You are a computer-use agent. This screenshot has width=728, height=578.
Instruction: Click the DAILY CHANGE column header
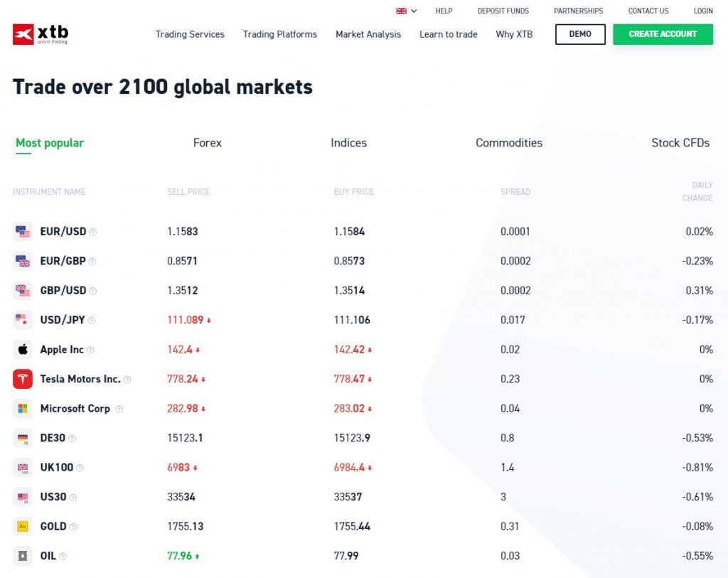[697, 191]
